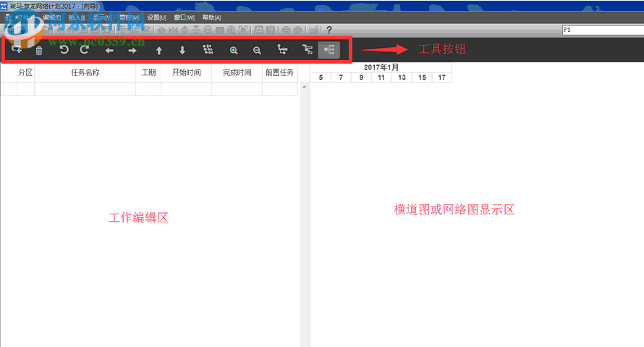Viewport: 644px width, 347px height.
Task: Open the 插入 menu
Action: coord(77,17)
